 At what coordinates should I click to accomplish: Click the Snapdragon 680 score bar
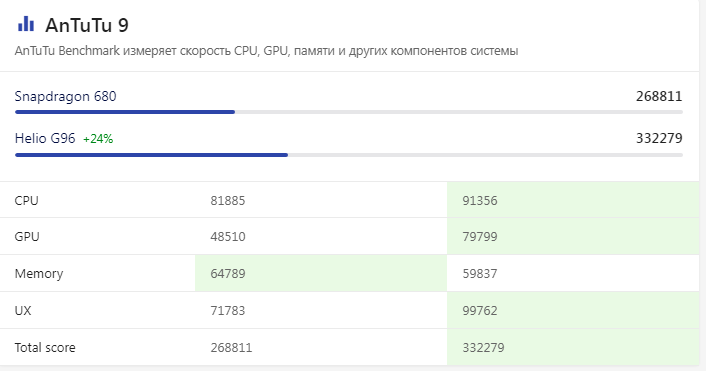[x=349, y=112]
